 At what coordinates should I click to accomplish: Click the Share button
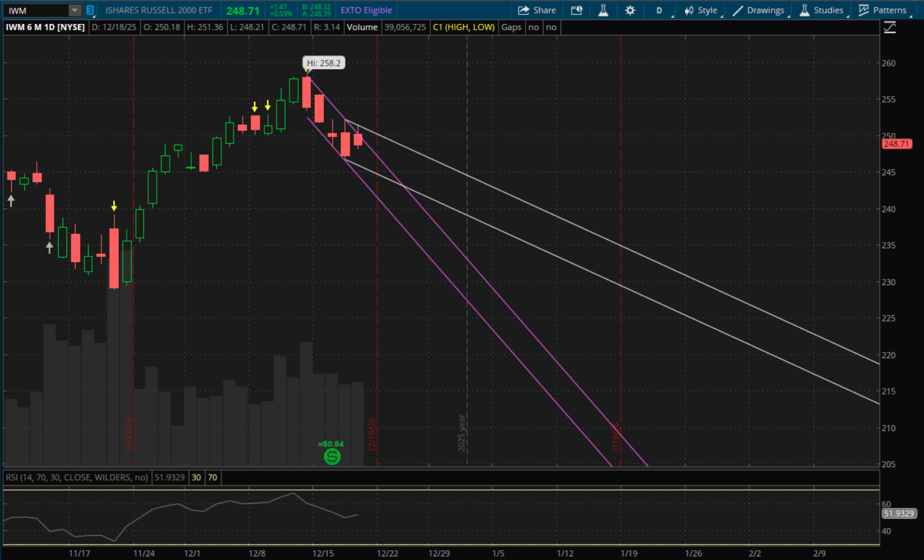point(537,10)
